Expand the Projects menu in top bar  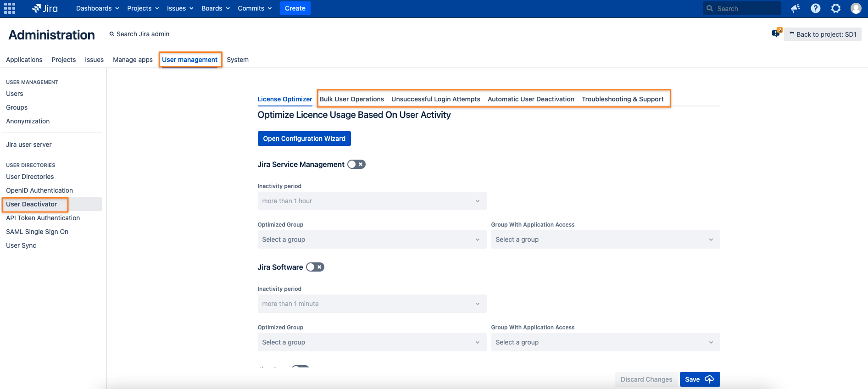point(143,8)
